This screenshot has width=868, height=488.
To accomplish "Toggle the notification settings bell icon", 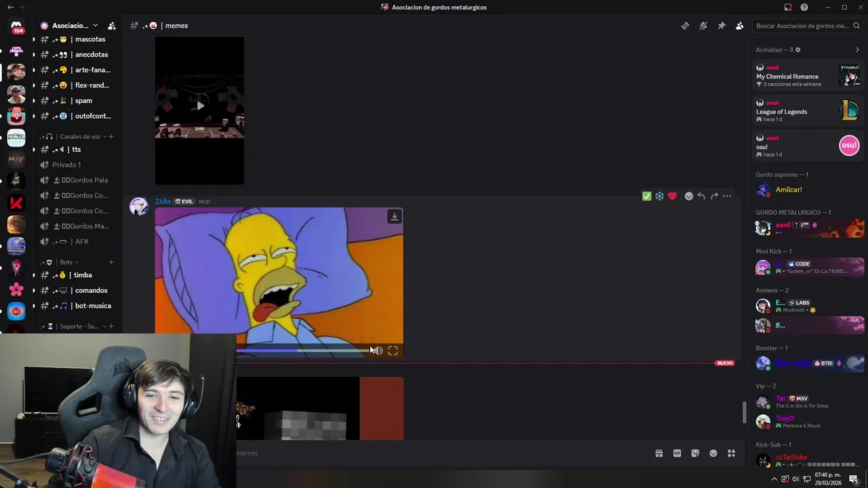I will click(703, 26).
